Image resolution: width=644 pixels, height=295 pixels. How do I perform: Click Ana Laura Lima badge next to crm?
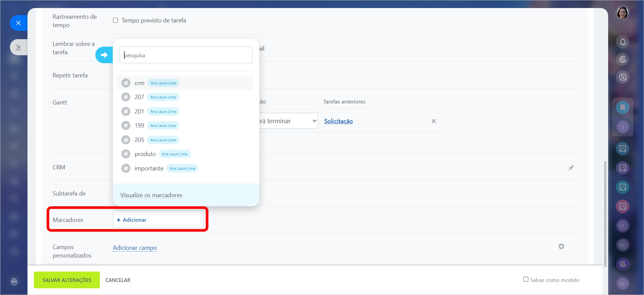163,83
